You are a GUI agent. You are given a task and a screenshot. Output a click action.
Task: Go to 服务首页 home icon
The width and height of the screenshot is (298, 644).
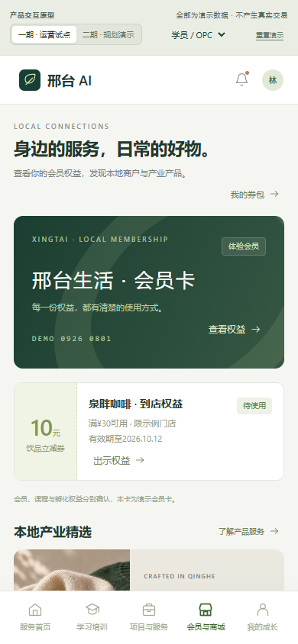35,617
